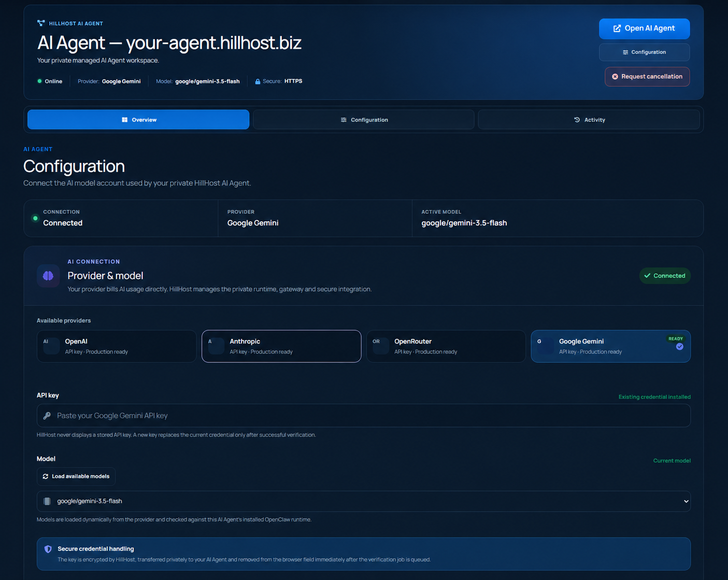Click Load available models button
Viewport: 728px width, 580px height.
[76, 476]
